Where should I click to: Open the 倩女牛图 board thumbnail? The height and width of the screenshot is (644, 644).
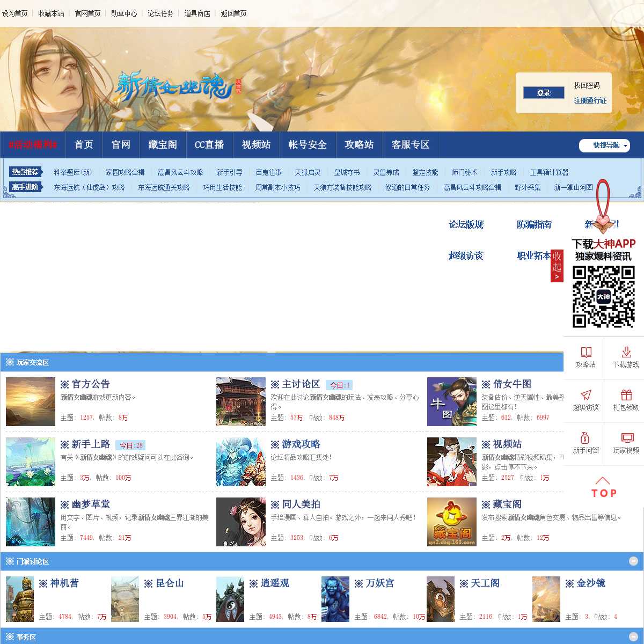tap(452, 401)
